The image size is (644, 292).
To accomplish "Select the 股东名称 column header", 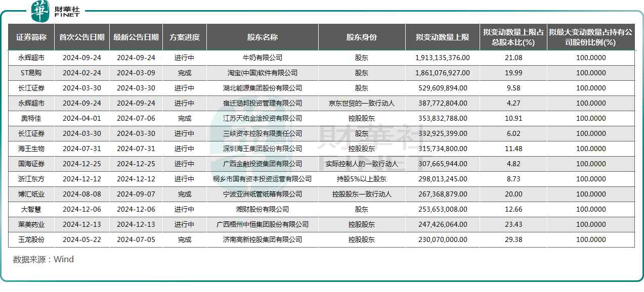I will 263,37.
